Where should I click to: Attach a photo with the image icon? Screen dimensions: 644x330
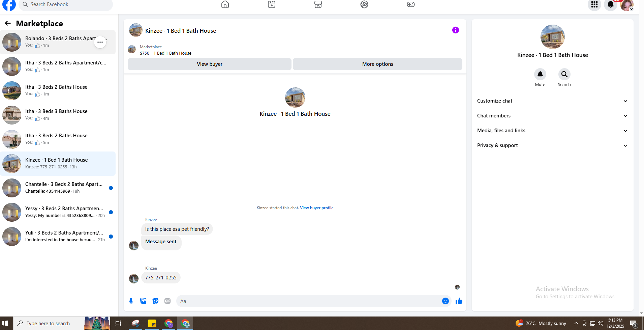[x=143, y=301]
